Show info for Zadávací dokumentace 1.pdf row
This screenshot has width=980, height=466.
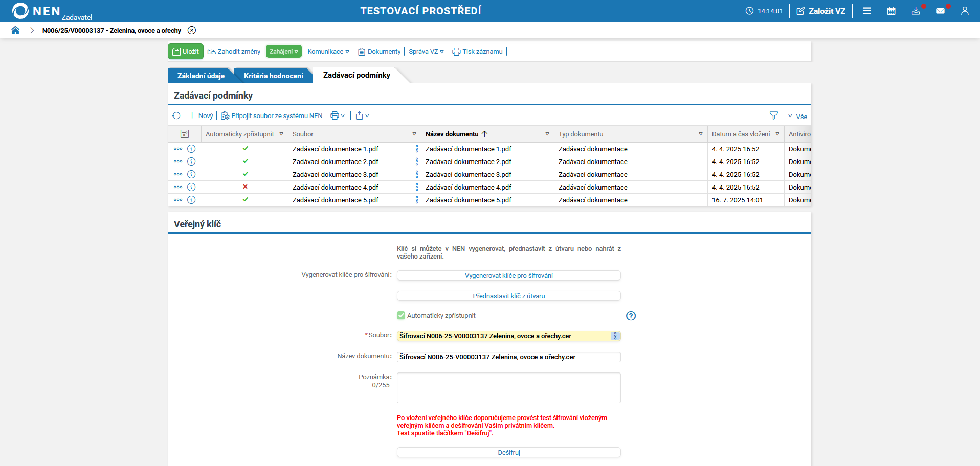tap(191, 149)
